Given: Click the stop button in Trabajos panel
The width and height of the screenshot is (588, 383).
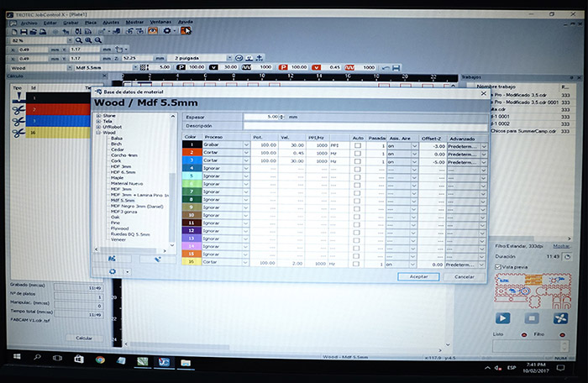Looking at the screenshot, I should (532, 318).
